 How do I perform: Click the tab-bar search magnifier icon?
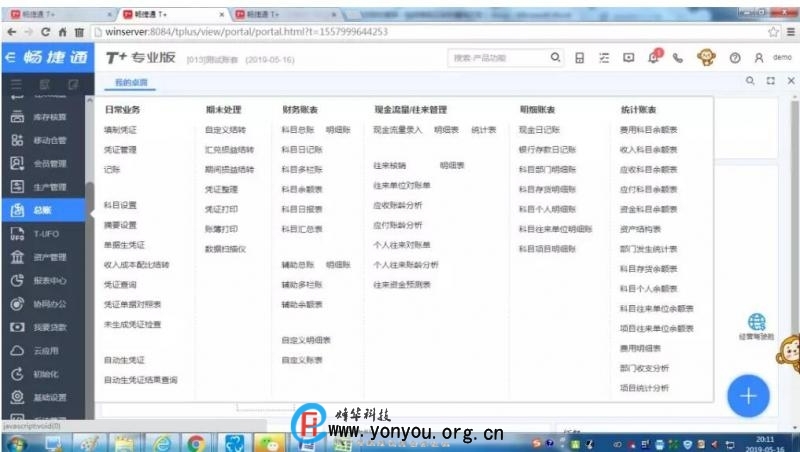click(750, 81)
